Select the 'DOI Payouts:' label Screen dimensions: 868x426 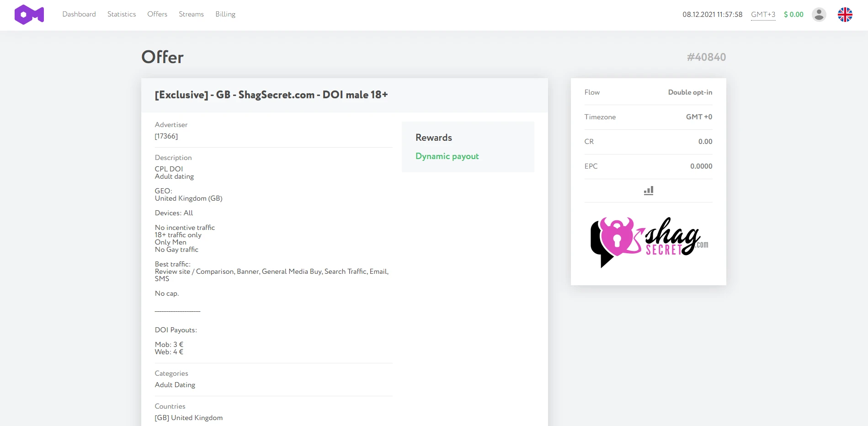[x=176, y=330]
